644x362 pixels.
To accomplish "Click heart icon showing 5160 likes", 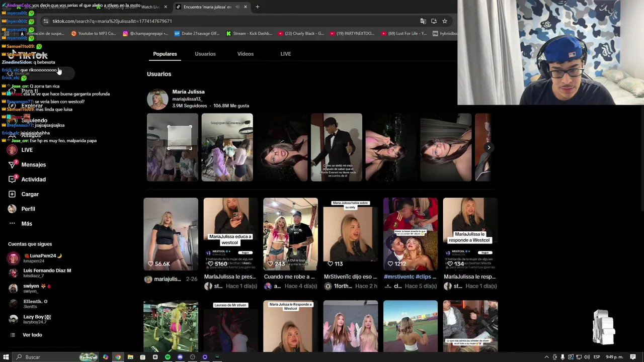I will coord(210,264).
